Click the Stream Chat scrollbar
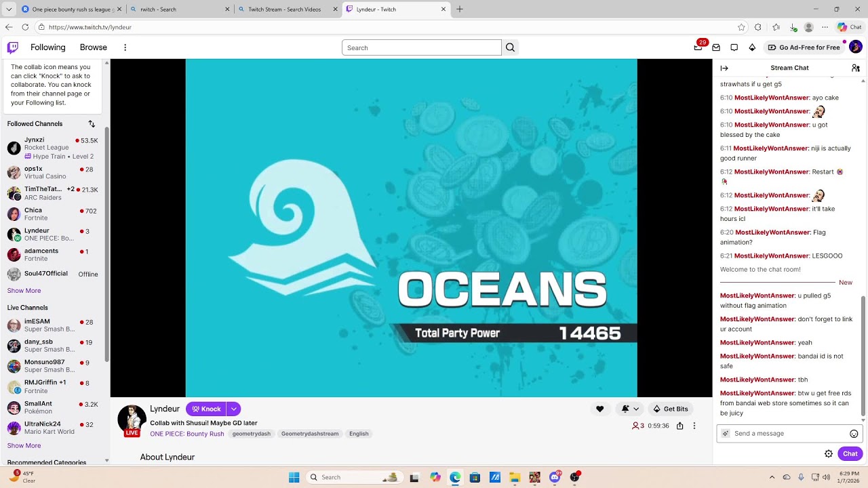The height and width of the screenshot is (488, 868). click(863, 357)
